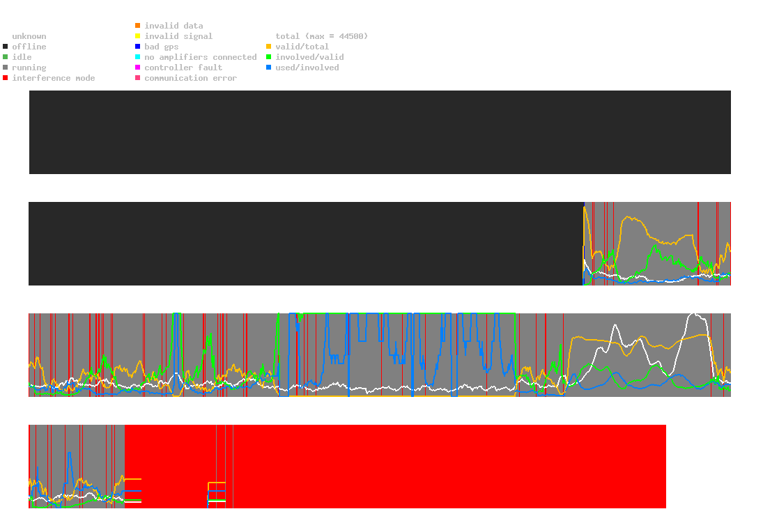The image size is (763, 532).
Task: Select the "idle" legend label
Action: click(22, 57)
